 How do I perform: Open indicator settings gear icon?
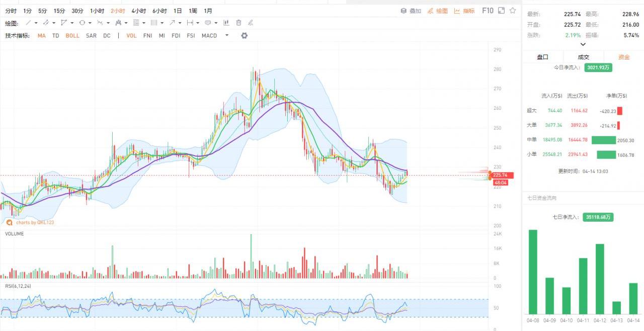pyautogui.click(x=245, y=36)
